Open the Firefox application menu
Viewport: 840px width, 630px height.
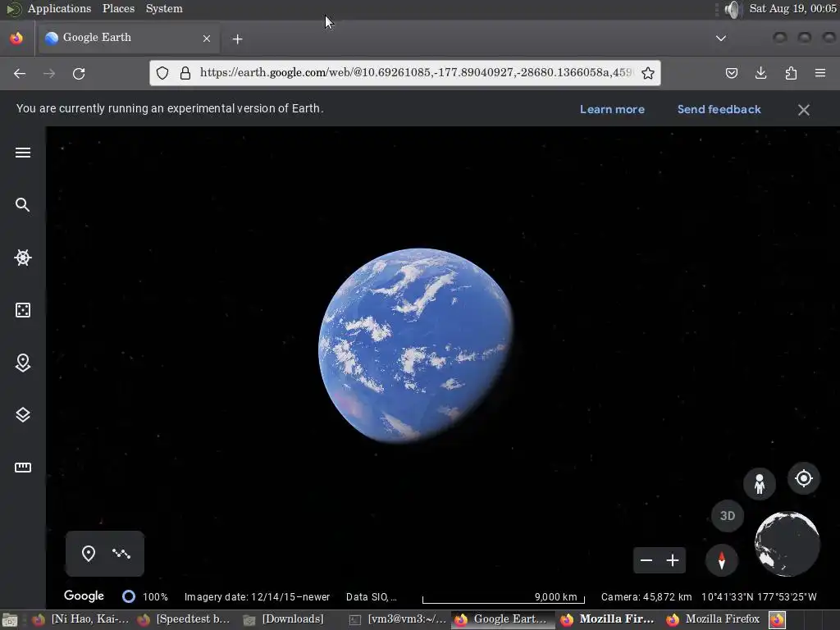coord(820,73)
